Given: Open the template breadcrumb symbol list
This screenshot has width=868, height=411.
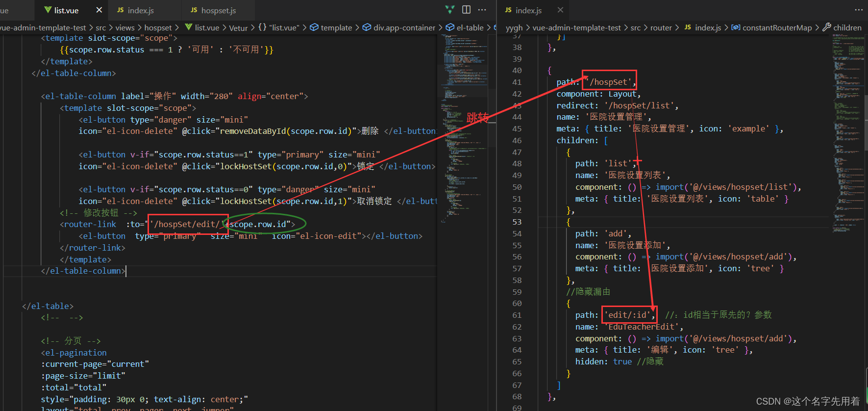Looking at the screenshot, I should pos(336,28).
